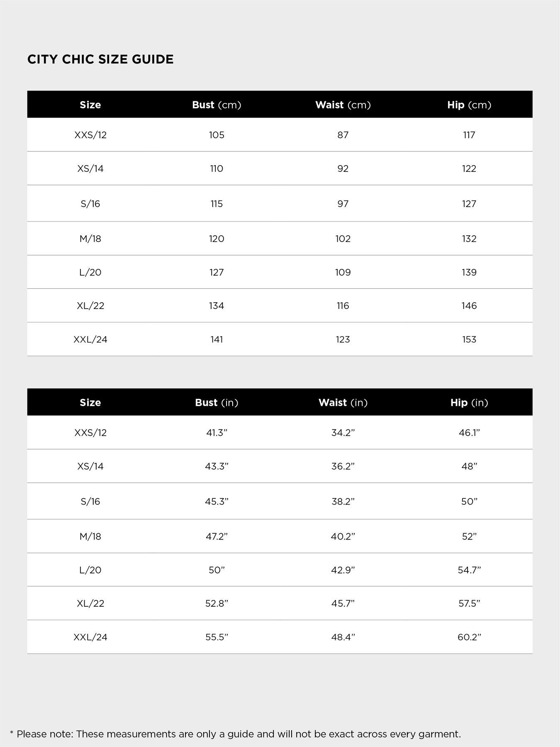This screenshot has width=560, height=747.
Task: Click the City Chic Size Guide title
Action: (100, 59)
